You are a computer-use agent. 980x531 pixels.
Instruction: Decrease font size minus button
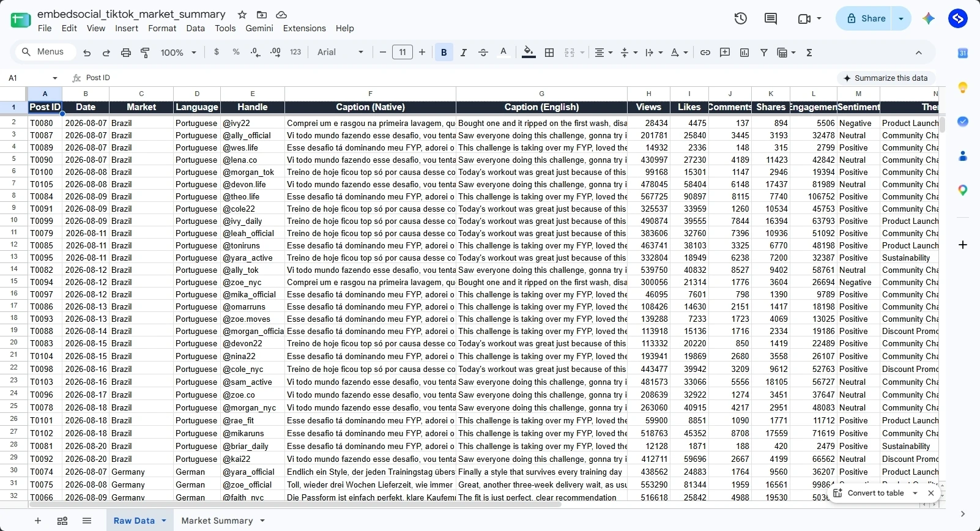[383, 53]
